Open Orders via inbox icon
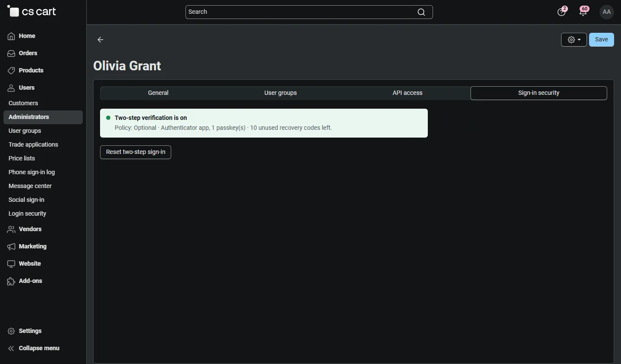The width and height of the screenshot is (621, 364). [12, 53]
